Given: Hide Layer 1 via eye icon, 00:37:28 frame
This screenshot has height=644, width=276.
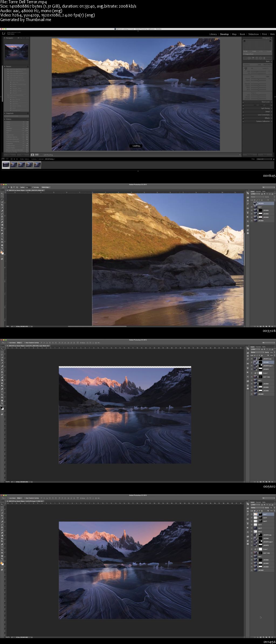Looking at the screenshot, I should (x=251, y=207).
